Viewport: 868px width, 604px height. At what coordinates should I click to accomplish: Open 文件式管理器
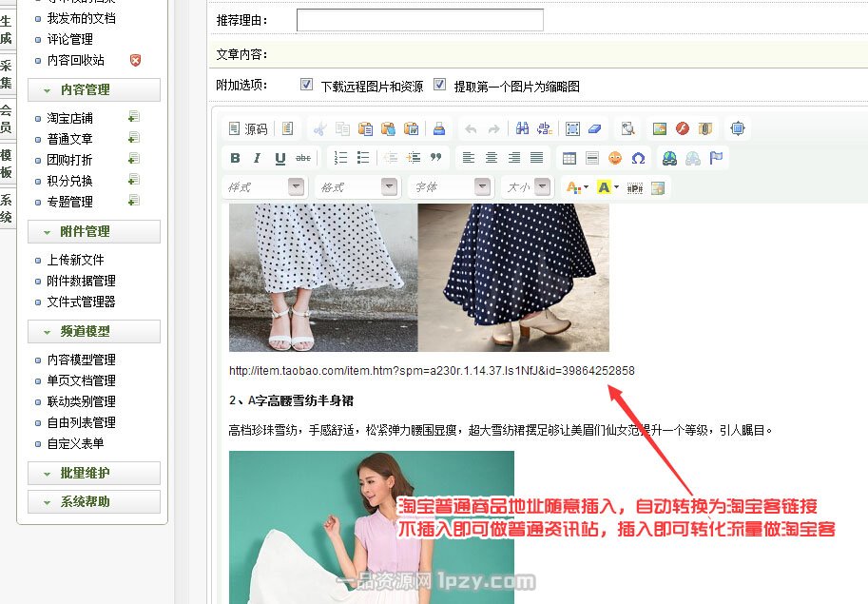tap(82, 302)
